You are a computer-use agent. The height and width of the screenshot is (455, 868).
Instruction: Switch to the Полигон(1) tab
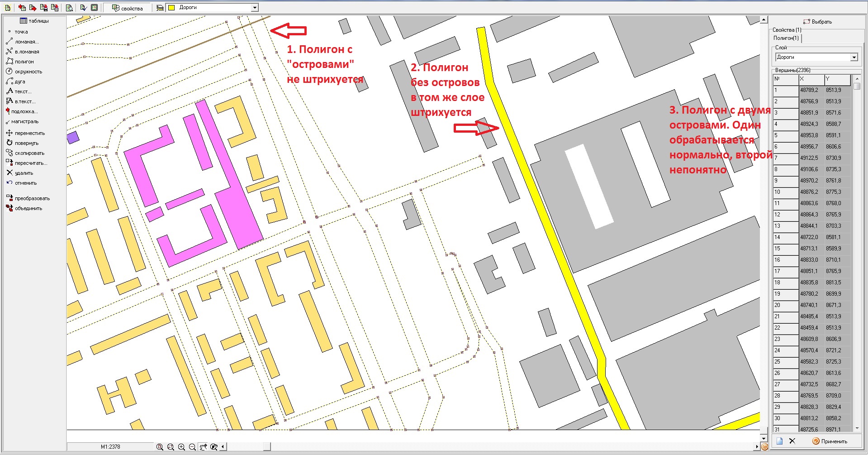786,38
